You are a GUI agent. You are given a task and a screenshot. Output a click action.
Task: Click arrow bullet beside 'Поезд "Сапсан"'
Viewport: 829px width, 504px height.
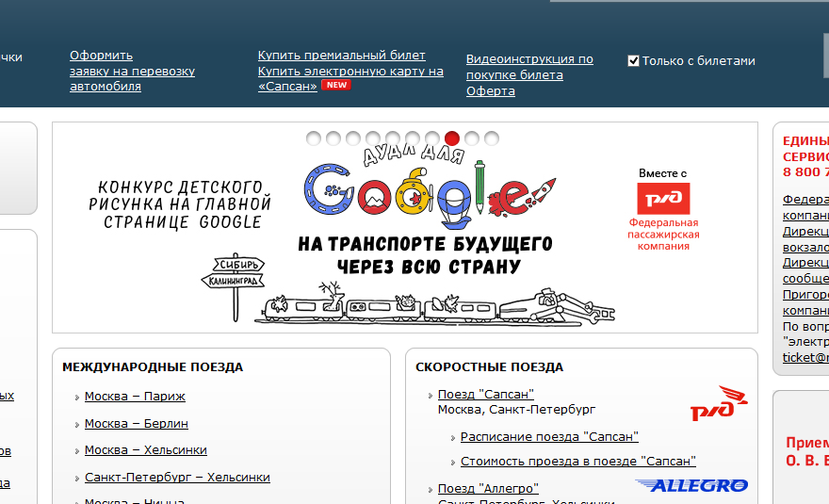(x=430, y=395)
